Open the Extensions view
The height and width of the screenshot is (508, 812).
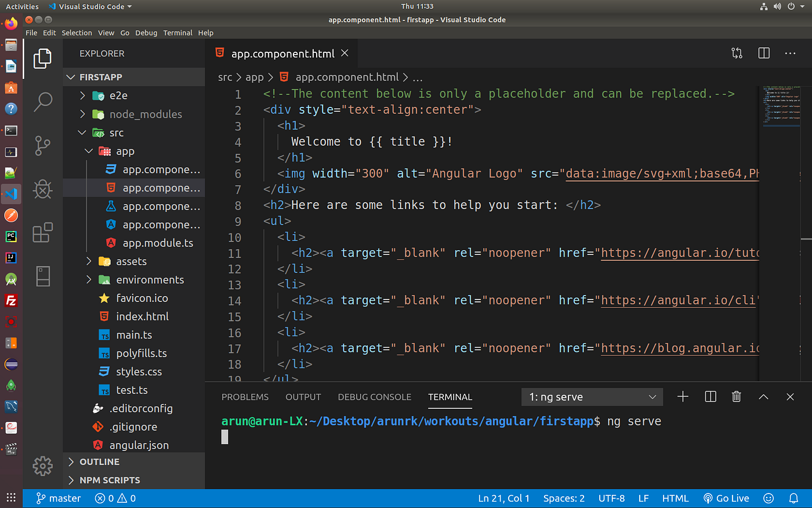click(42, 232)
